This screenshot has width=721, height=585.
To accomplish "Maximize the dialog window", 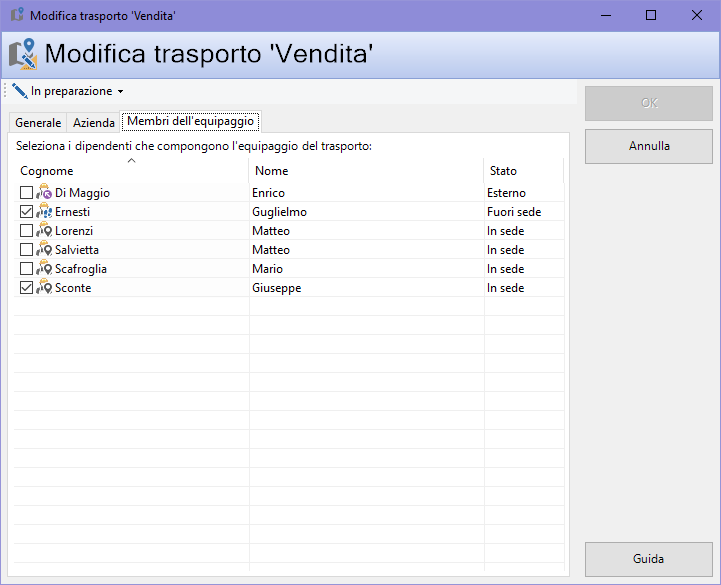I will 651,15.
